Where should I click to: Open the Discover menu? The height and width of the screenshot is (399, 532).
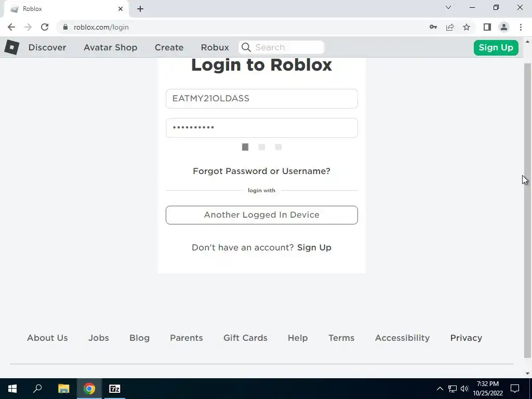tap(47, 47)
